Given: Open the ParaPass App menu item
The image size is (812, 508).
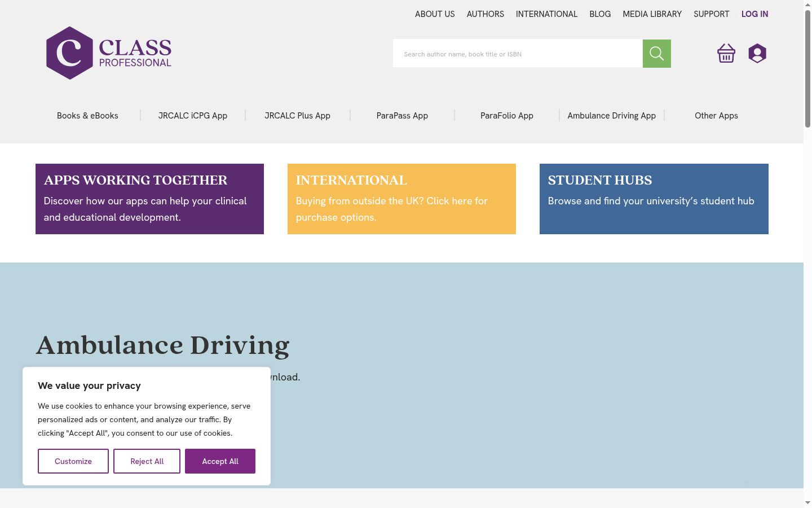Looking at the screenshot, I should tap(402, 116).
